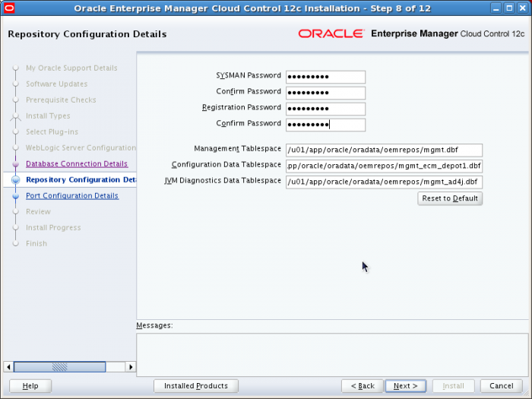
Task: Click the 'Install Types' step text
Action: coord(48,116)
